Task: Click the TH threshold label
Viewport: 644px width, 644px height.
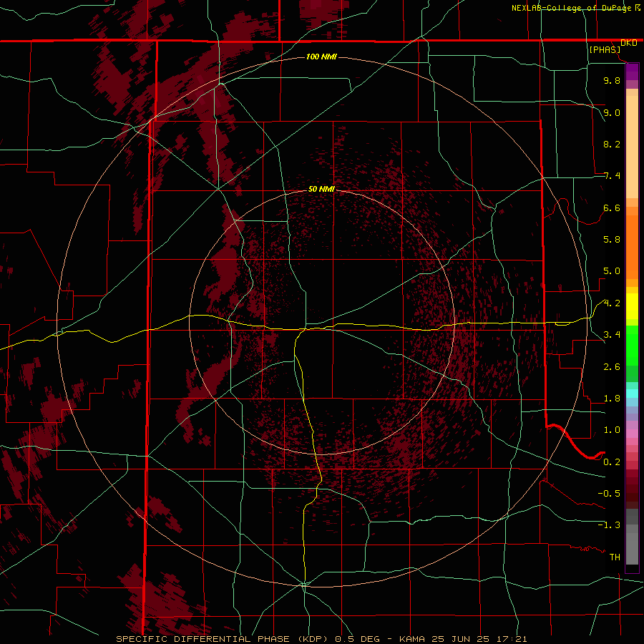Action: coord(615,557)
